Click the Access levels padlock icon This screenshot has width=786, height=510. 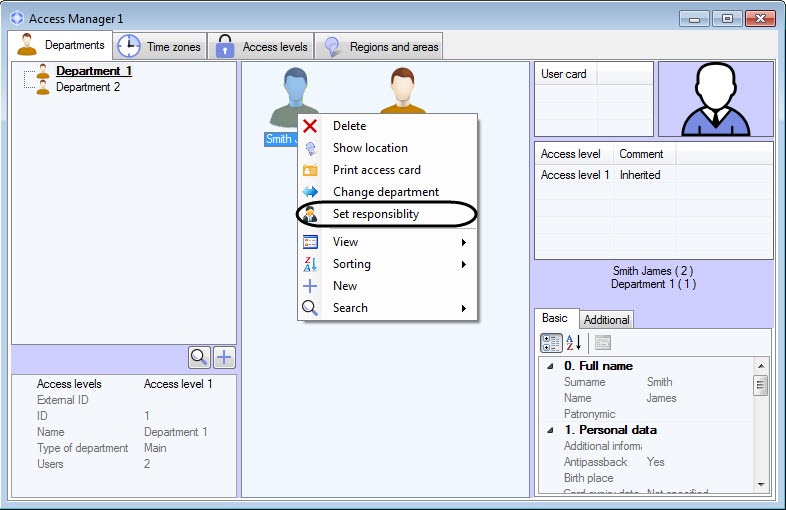225,47
